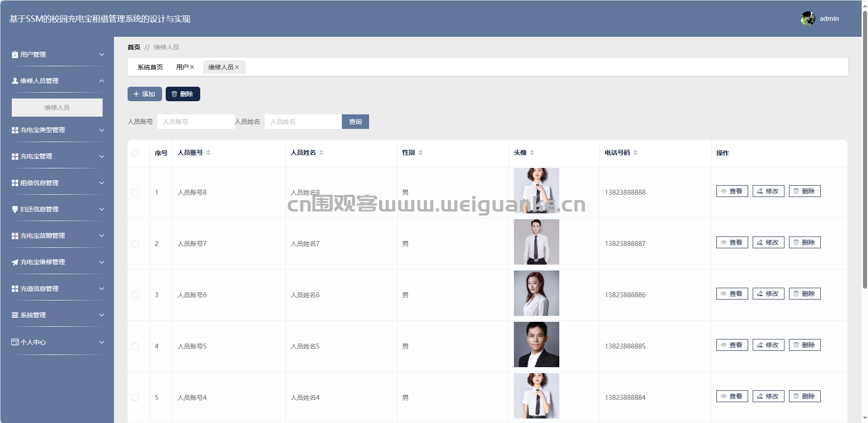Click the admin avatar icon

point(808,19)
